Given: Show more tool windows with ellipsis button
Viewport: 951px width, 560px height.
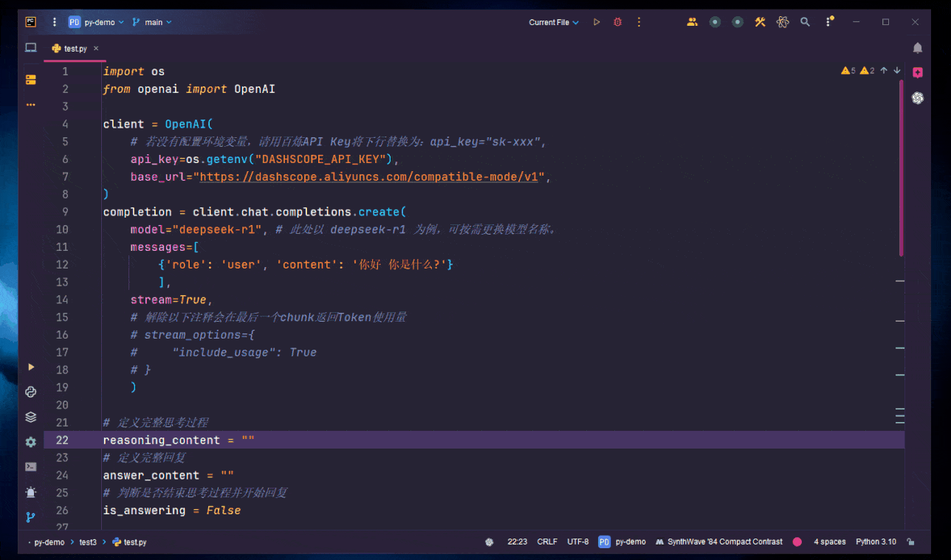Looking at the screenshot, I should click(31, 105).
